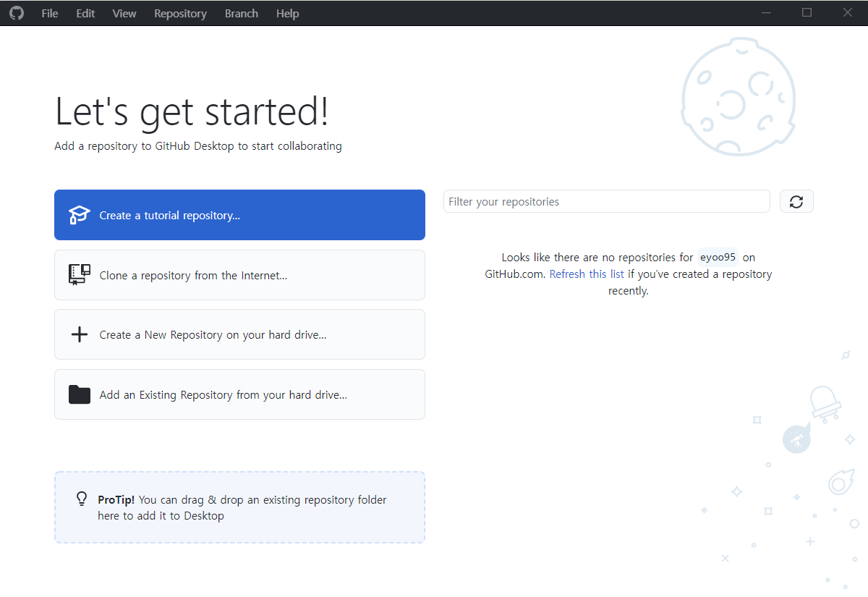Create a tutorial repository
868x597 pixels.
point(239,215)
